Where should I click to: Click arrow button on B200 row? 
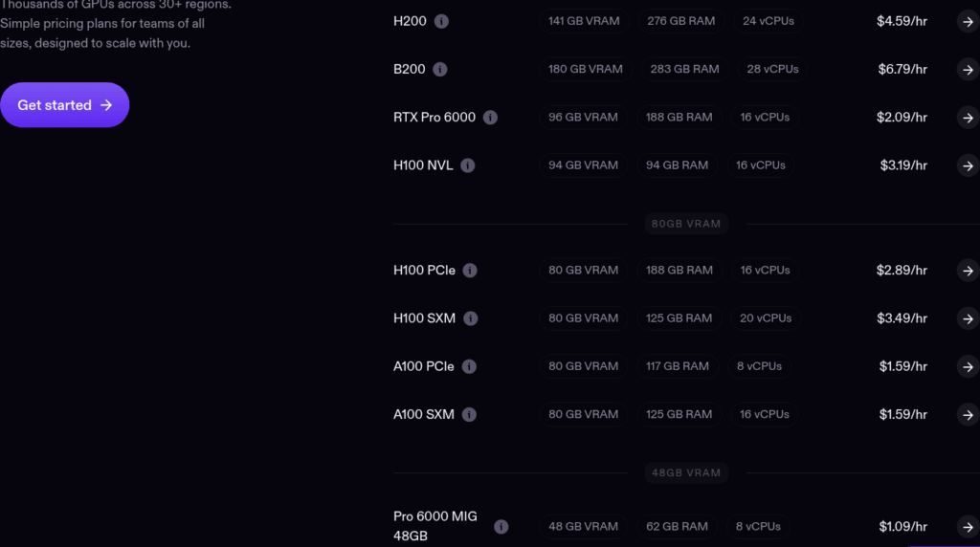coord(969,69)
